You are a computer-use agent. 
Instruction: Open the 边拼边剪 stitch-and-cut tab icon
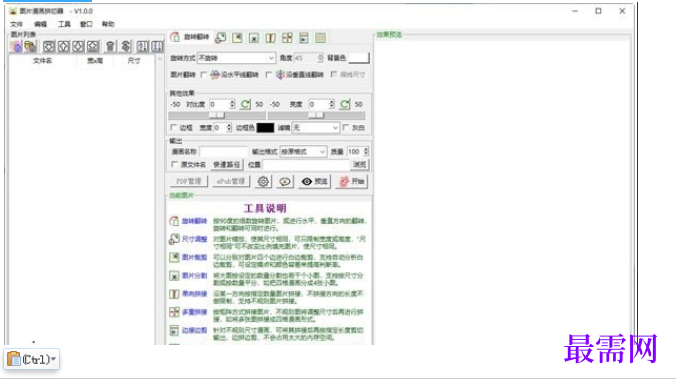click(x=304, y=38)
